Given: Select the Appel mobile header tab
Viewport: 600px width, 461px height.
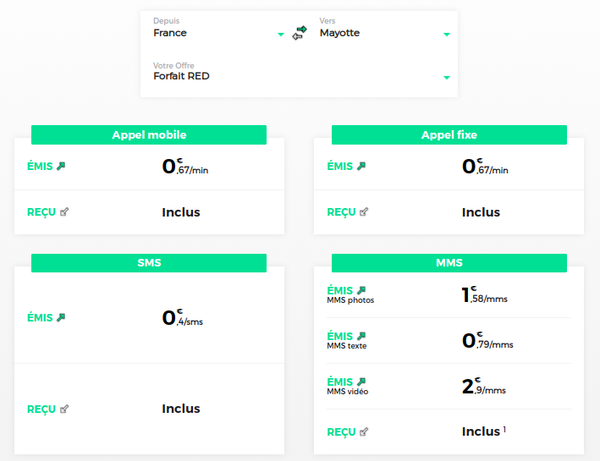Looking at the screenshot, I should (x=149, y=135).
